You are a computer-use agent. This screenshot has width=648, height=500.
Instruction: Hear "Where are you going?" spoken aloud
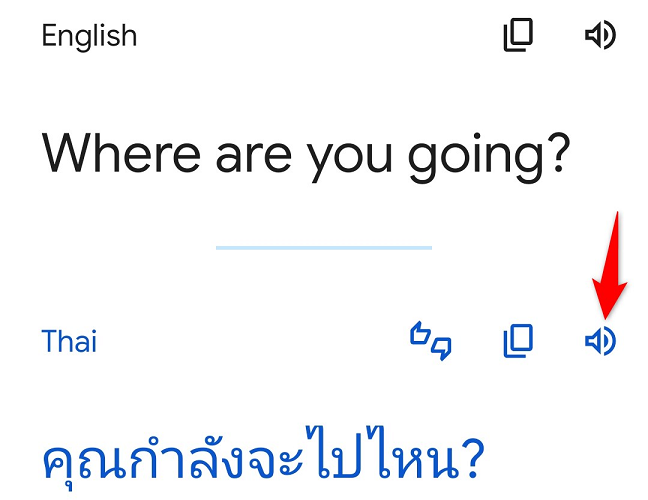click(600, 37)
